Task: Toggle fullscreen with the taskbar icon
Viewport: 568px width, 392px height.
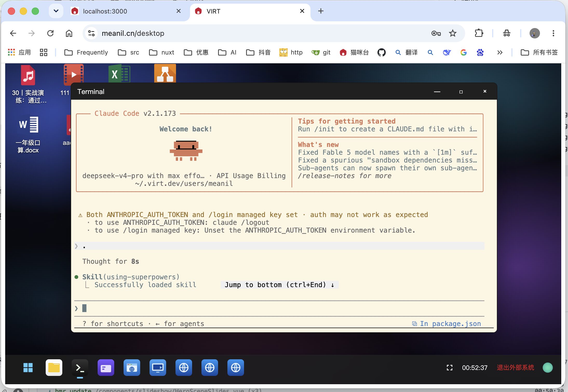Action: tap(450, 368)
